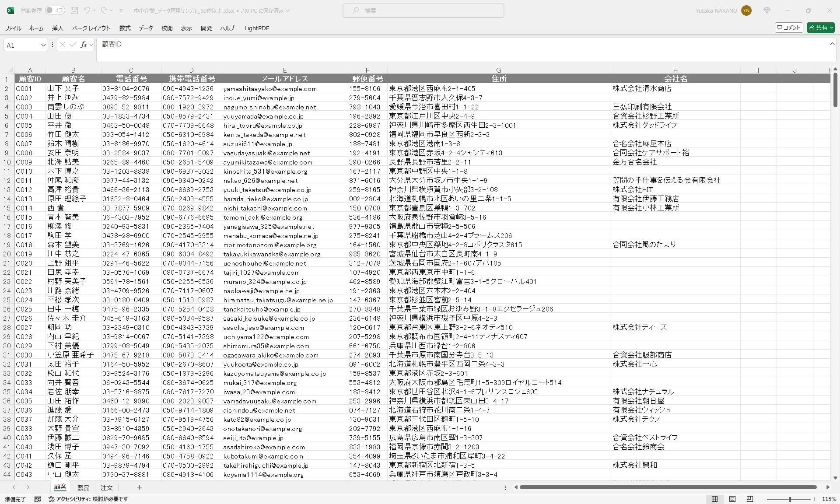
Task: Click the Save icon in title bar
Action: click(74, 10)
